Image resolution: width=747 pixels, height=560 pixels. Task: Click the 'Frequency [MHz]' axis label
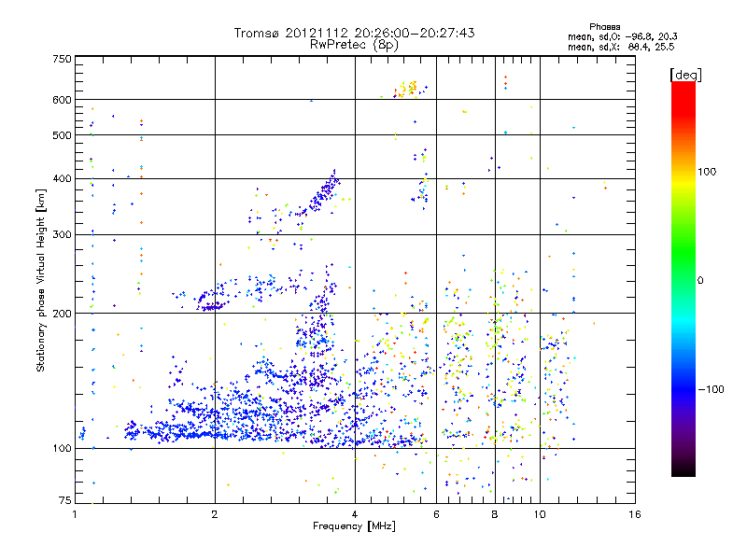354,526
